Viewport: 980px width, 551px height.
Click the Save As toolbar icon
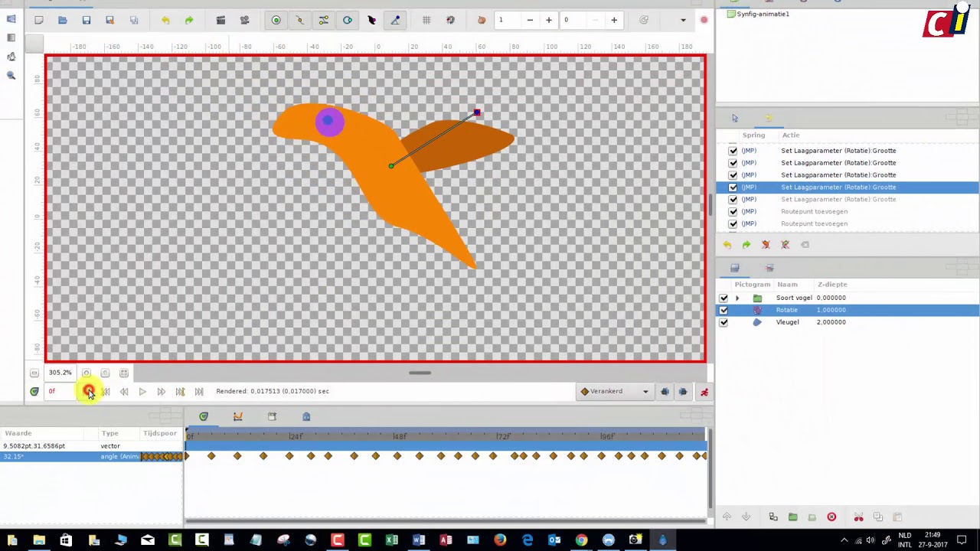110,20
